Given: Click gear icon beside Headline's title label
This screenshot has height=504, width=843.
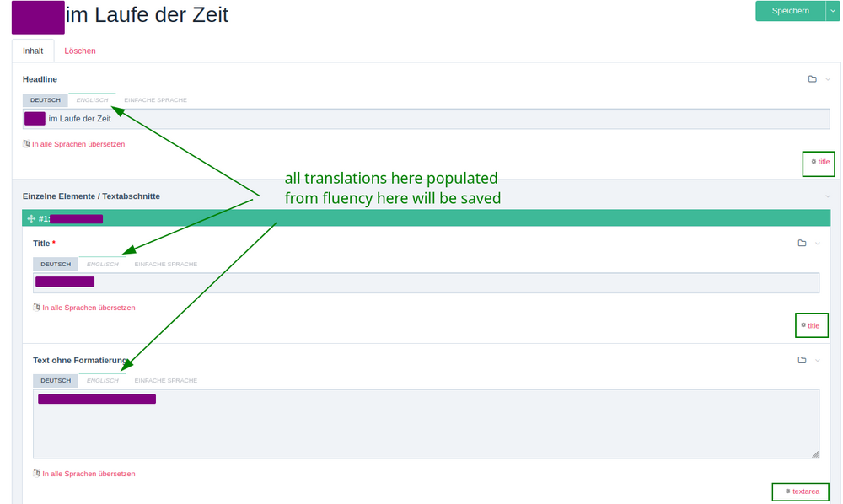Looking at the screenshot, I should (x=813, y=161).
